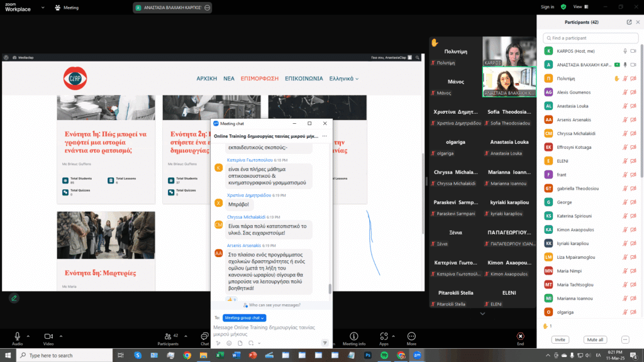Click the send message icon in chat

(325, 343)
